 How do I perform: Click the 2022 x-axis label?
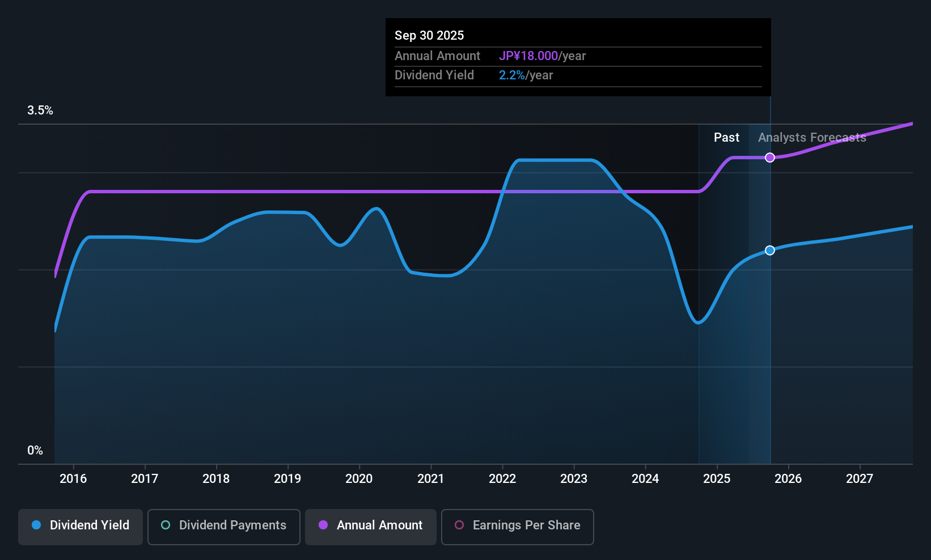[x=502, y=479]
